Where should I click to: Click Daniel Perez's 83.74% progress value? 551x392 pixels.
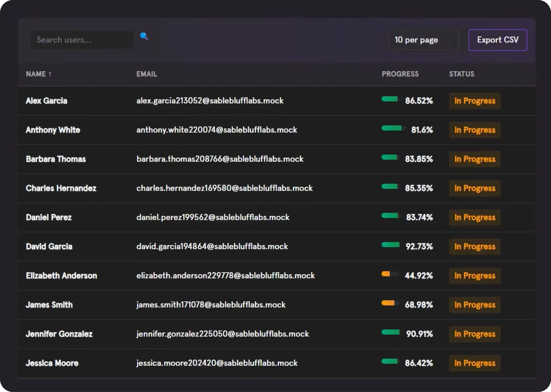[x=419, y=217]
